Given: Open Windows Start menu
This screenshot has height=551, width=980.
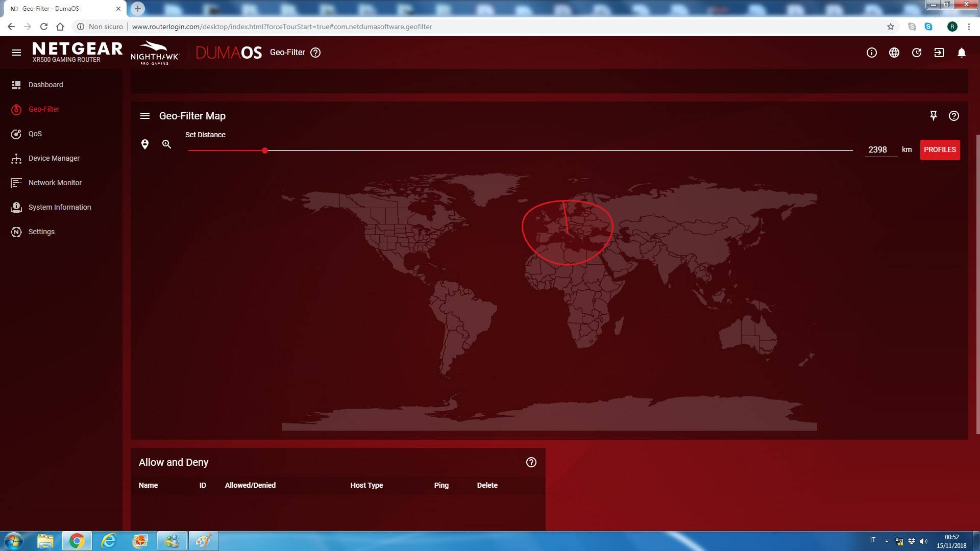Looking at the screenshot, I should pos(13,541).
